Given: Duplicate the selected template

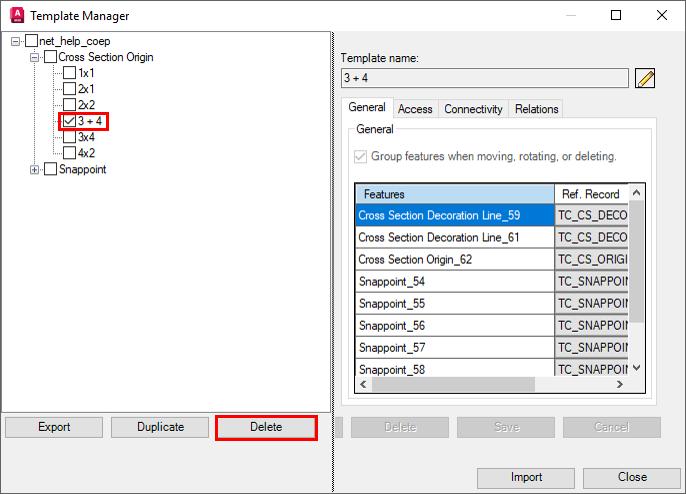Looking at the screenshot, I should (160, 427).
